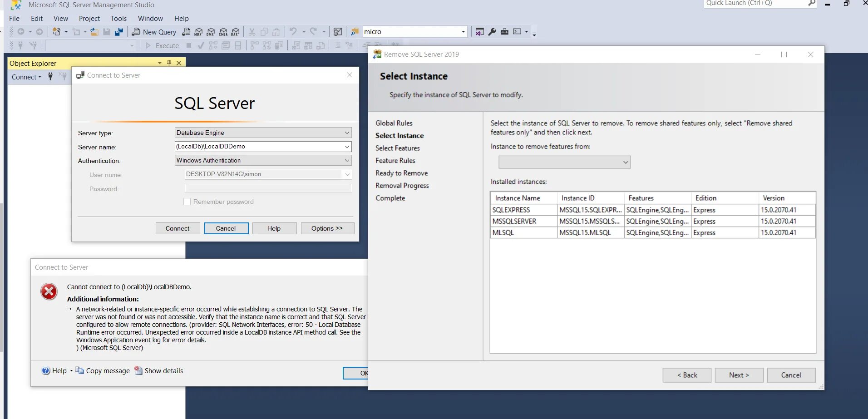This screenshot has height=419, width=868.
Task: Click the Navigate Backward toolbar icon
Action: pyautogui.click(x=21, y=32)
